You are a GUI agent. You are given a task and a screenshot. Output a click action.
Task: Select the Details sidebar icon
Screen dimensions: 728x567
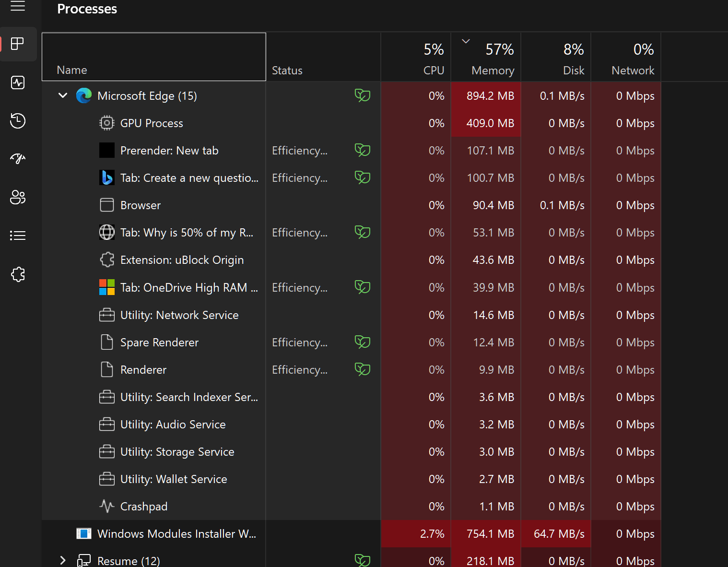point(18,235)
